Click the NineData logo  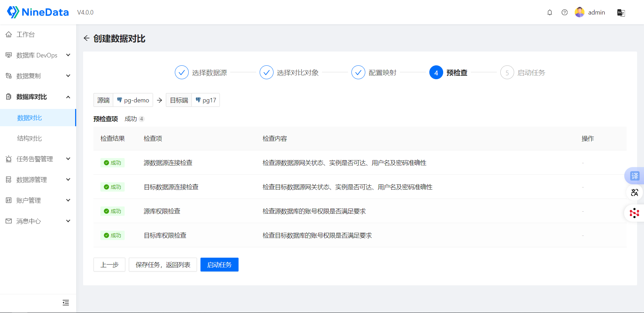38,12
